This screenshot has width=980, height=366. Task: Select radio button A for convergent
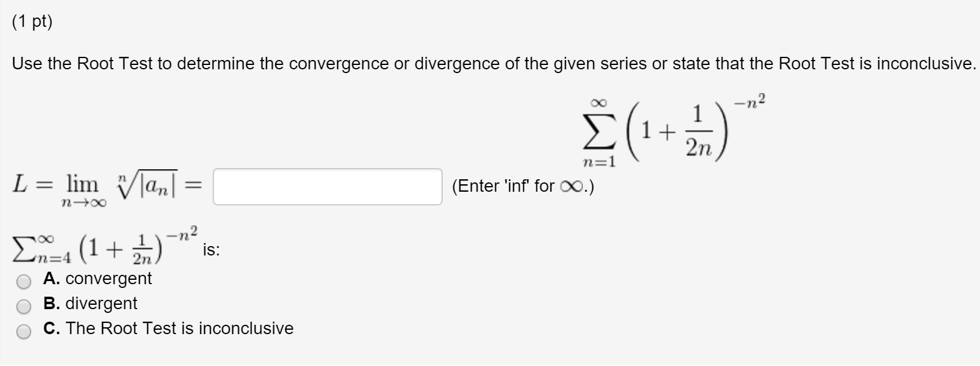coord(24,282)
